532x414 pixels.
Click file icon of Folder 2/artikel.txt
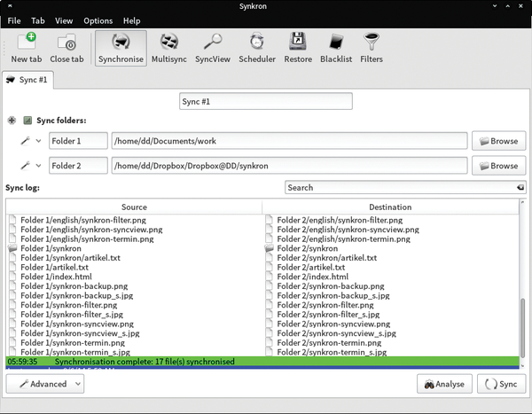(x=270, y=267)
